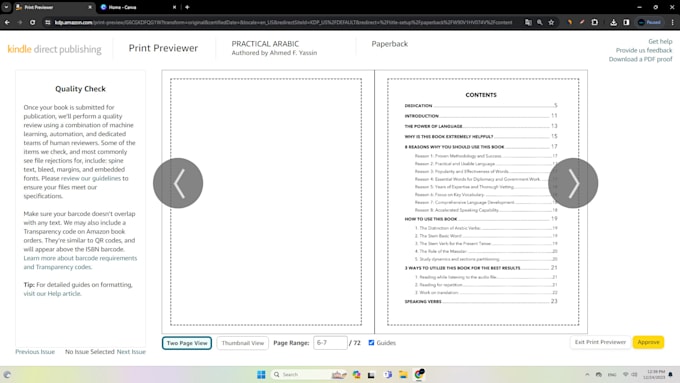
Task: Open the Microsoft Teams taskbar icon
Action: click(388, 374)
